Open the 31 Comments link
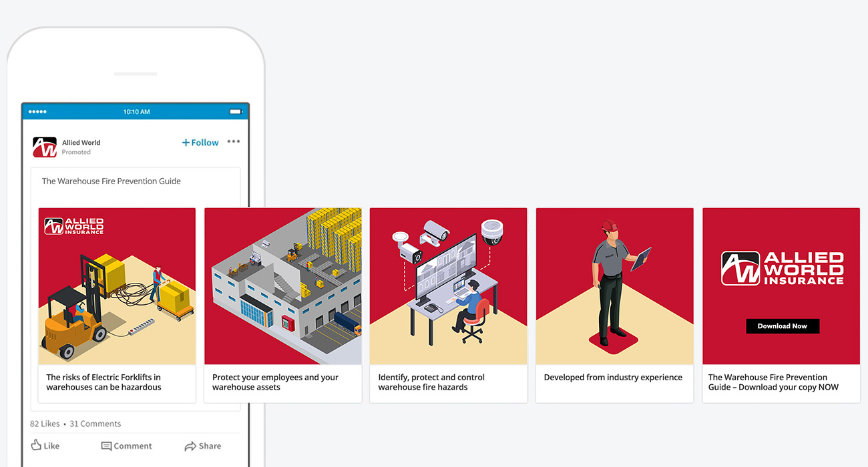868x467 pixels. point(95,424)
